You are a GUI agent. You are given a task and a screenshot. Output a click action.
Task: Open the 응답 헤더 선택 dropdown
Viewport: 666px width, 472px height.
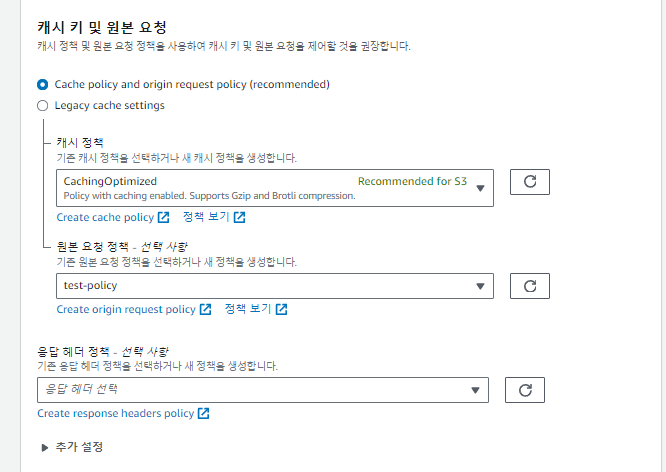262,390
